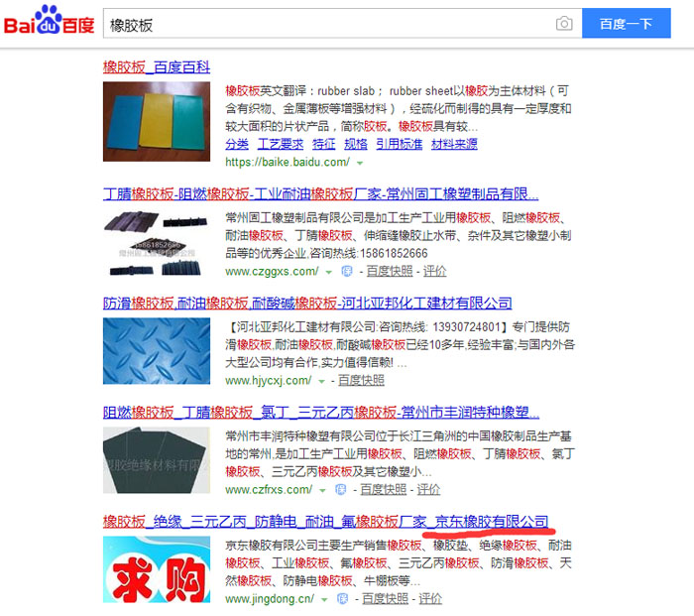Open the colored rubber sheets thumbnail
Image resolution: width=694 pixels, height=616 pixels.
157,121
